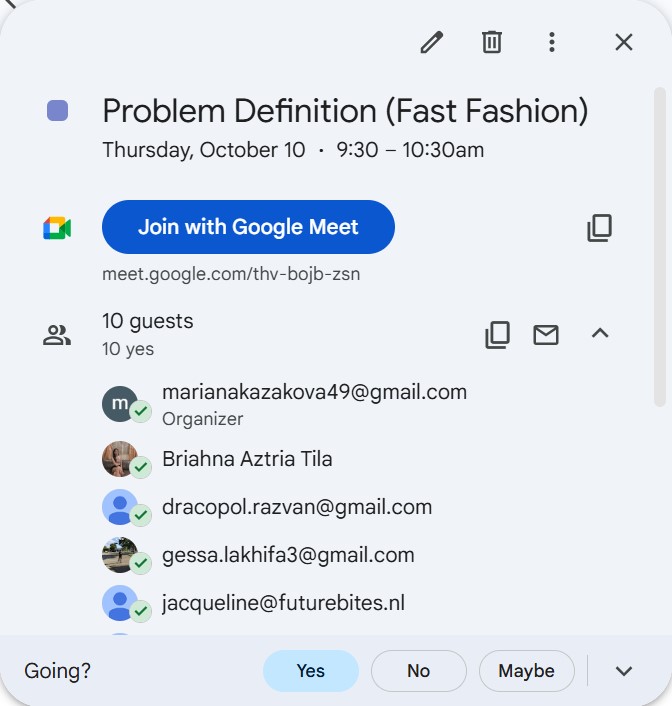Click the Google Meet logo icon

[x=57, y=228]
